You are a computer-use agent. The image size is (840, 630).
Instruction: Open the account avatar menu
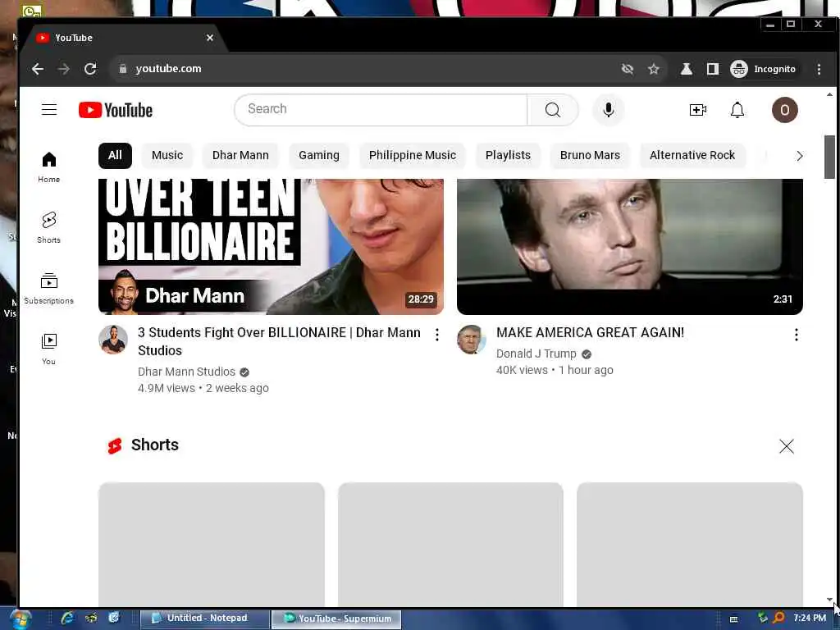pos(784,110)
